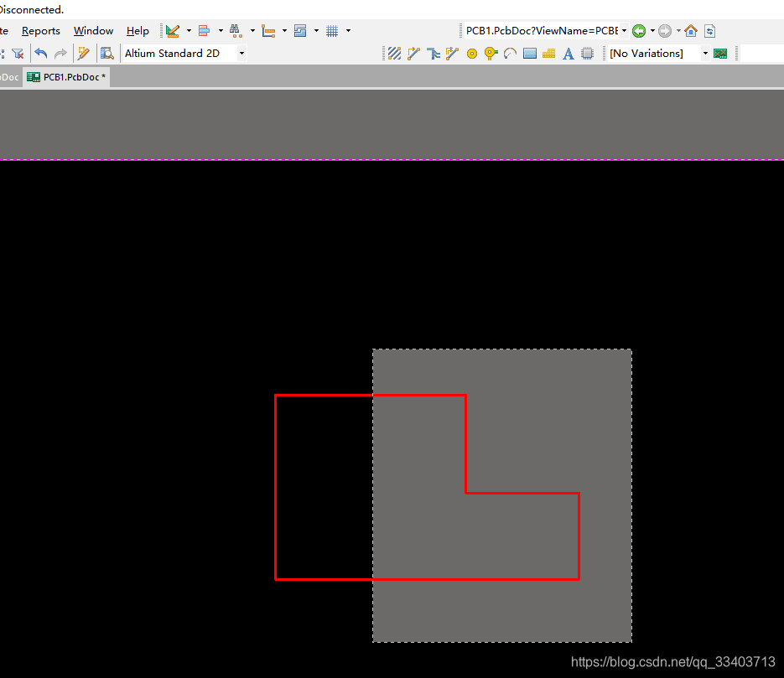
Task: Expand the dimension tools dropdown arrow
Action: pos(284,31)
